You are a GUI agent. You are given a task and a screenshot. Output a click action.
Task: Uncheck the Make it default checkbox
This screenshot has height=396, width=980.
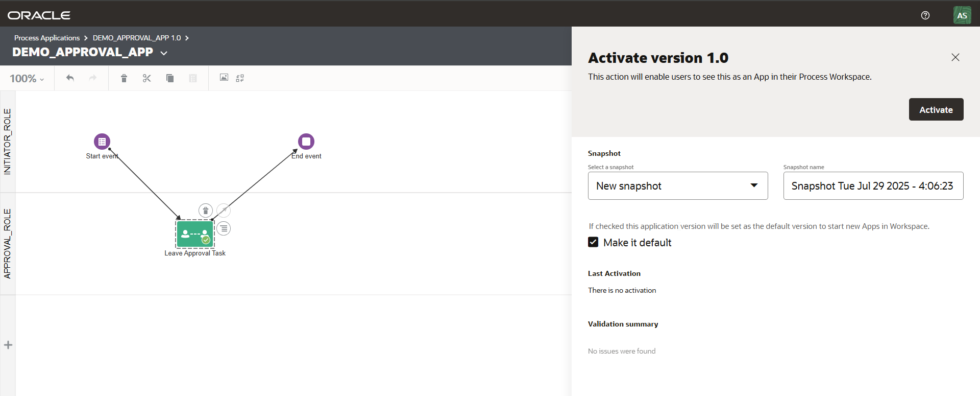(593, 242)
